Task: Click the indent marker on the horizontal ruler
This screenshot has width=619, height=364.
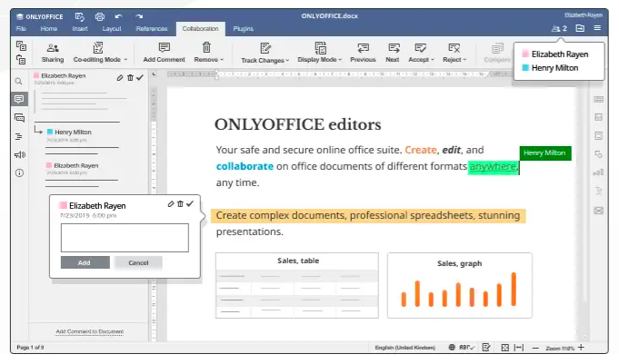Action: point(216,74)
